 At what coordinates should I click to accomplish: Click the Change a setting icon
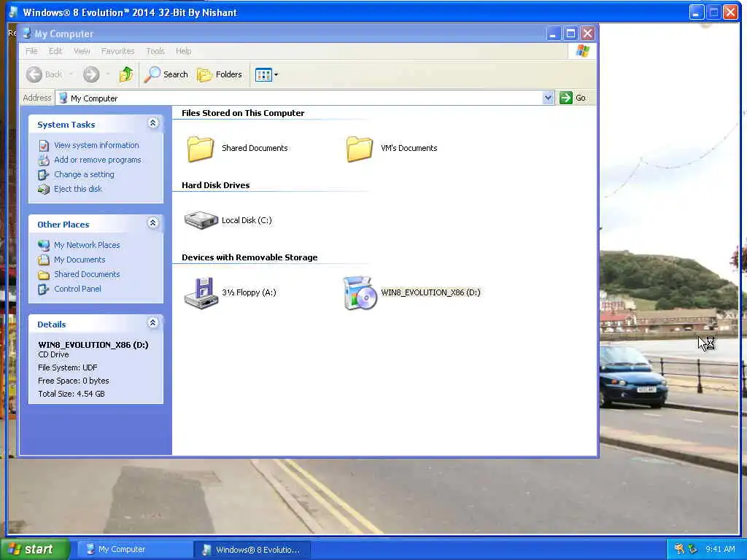coord(44,175)
